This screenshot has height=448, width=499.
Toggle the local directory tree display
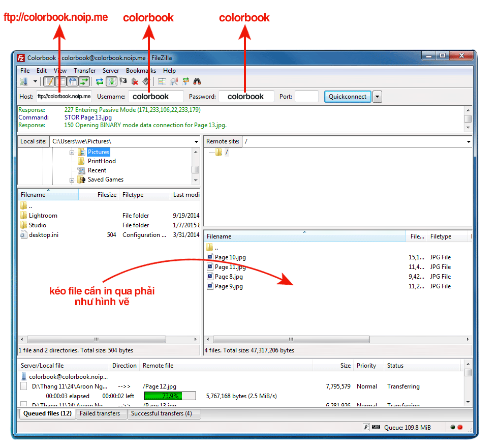[x=61, y=81]
